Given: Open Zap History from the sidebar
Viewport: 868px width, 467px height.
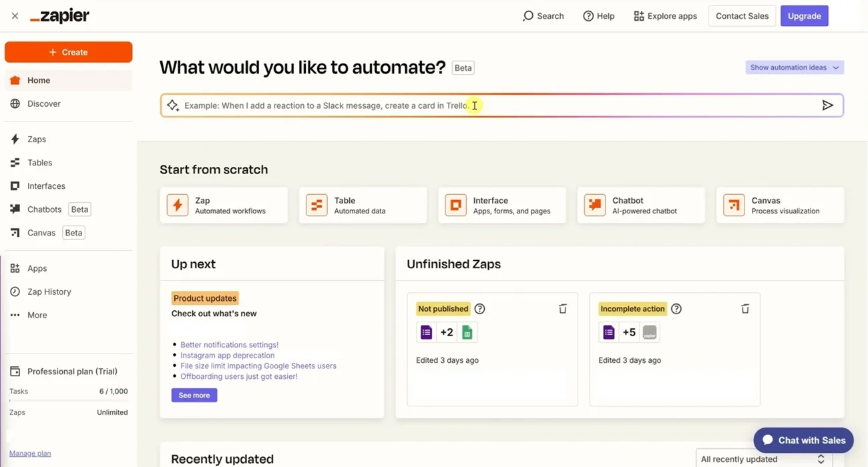Looking at the screenshot, I should tap(49, 292).
